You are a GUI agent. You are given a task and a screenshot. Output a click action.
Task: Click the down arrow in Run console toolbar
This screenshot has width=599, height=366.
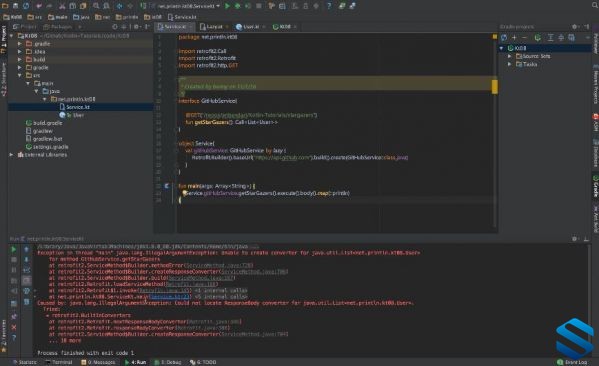tap(26, 260)
